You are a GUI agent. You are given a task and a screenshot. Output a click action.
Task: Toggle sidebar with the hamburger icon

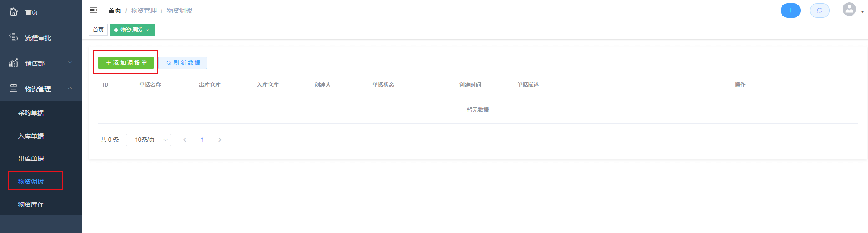pyautogui.click(x=93, y=10)
